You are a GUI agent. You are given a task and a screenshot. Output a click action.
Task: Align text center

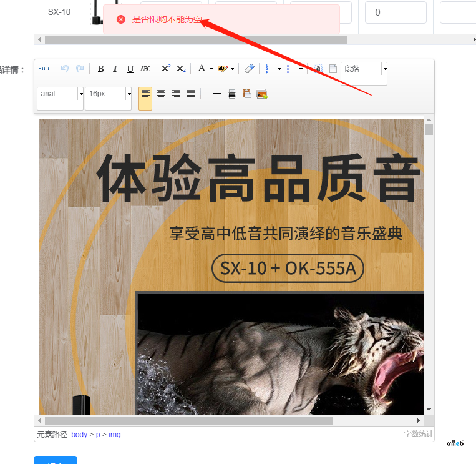[161, 94]
